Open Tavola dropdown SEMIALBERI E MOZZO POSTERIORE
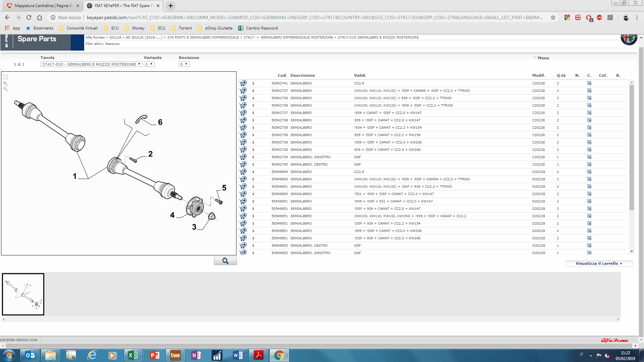The height and width of the screenshot is (362, 644). tap(91, 64)
